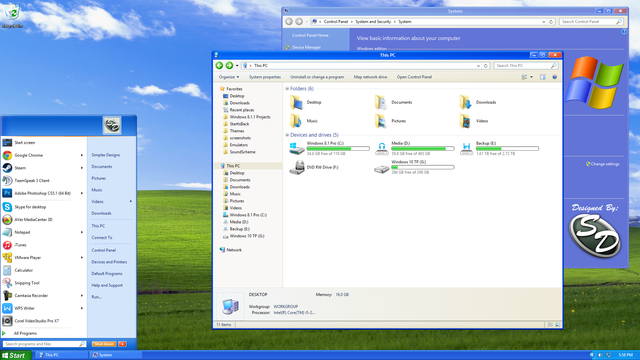Show the preview pane in This PC
This screenshot has height=360, width=640.
click(543, 77)
